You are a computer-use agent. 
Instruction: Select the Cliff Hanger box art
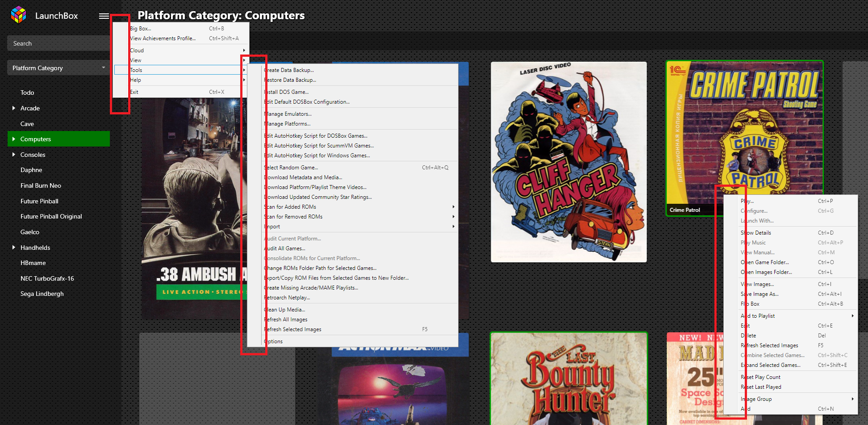[568, 162]
